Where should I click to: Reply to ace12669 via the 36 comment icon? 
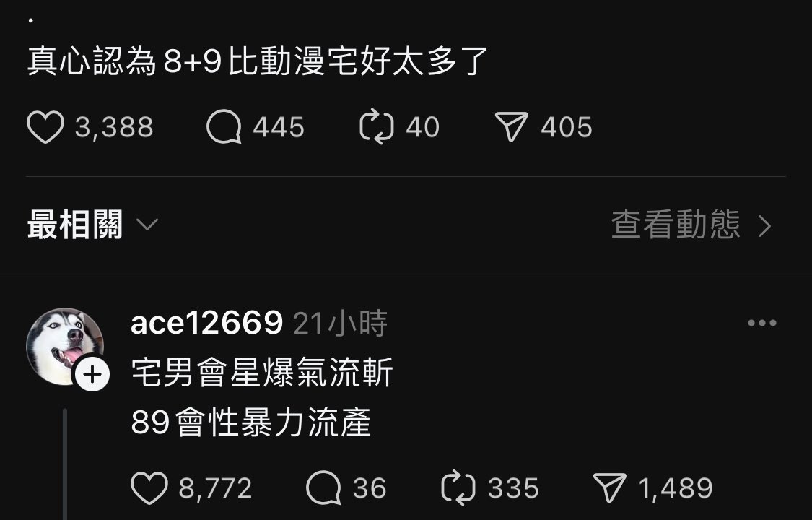(323, 488)
